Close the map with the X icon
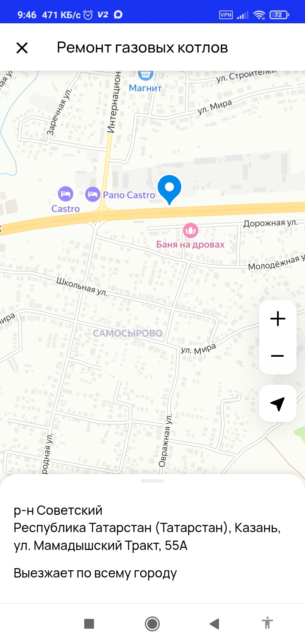 (22, 48)
